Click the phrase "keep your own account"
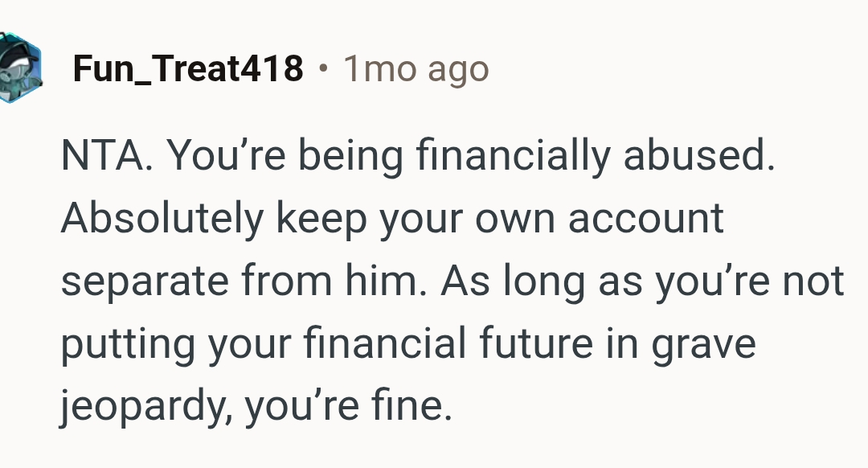868x468 pixels. point(500,220)
